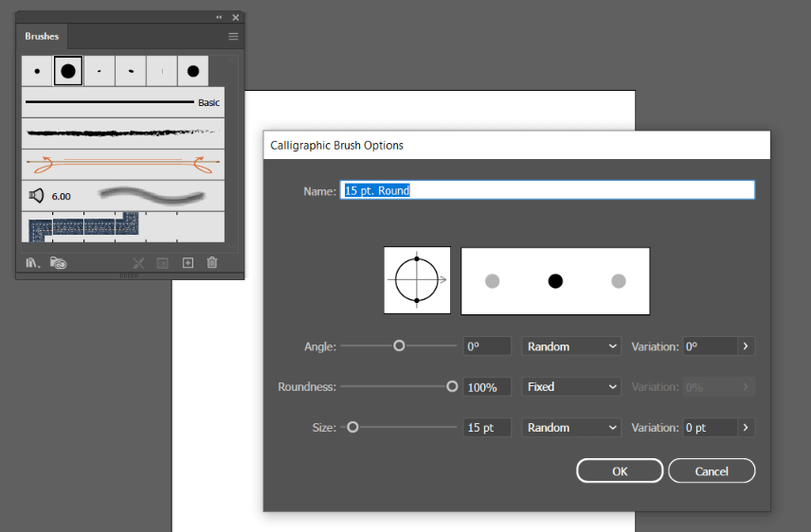Delete brush using trash icon
The height and width of the screenshot is (532, 811).
pyautogui.click(x=212, y=262)
